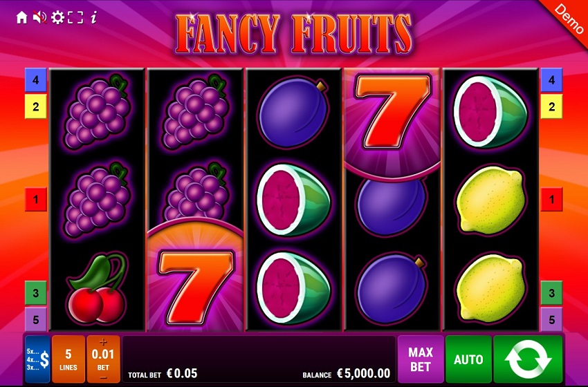The width and height of the screenshot is (588, 387).
Task: Open the settings gear icon
Action: click(x=57, y=17)
